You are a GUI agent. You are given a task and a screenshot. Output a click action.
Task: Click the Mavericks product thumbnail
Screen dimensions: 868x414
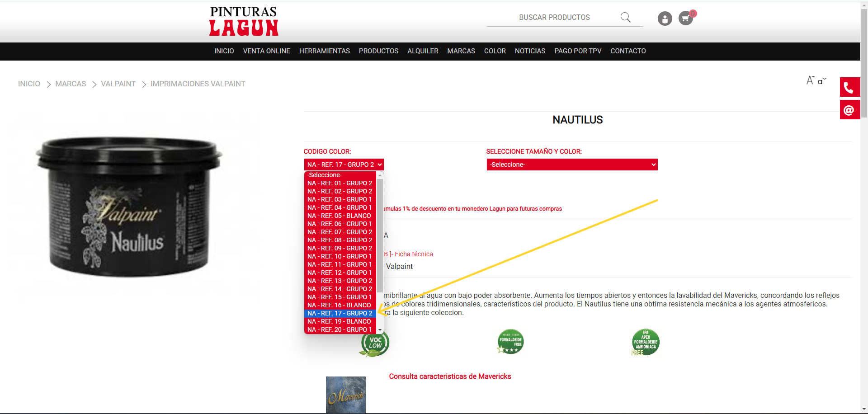pos(346,395)
